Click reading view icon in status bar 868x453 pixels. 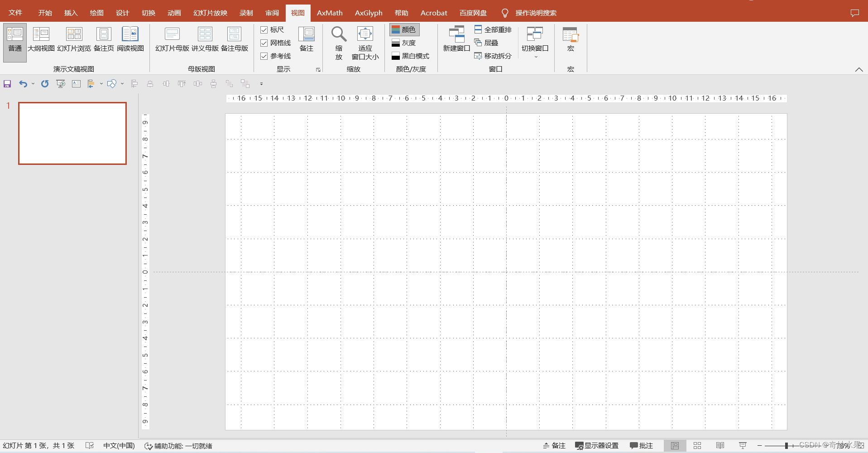pos(720,446)
